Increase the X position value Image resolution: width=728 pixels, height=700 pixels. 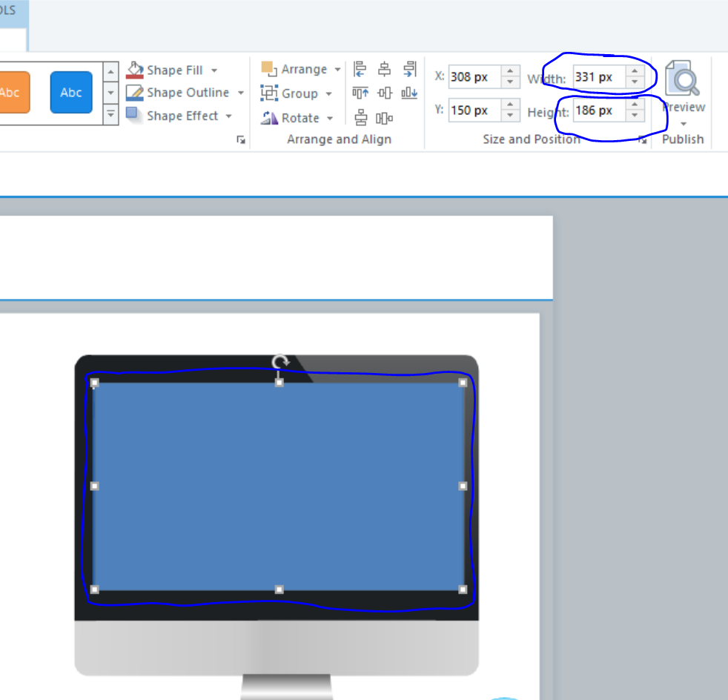tap(510, 71)
